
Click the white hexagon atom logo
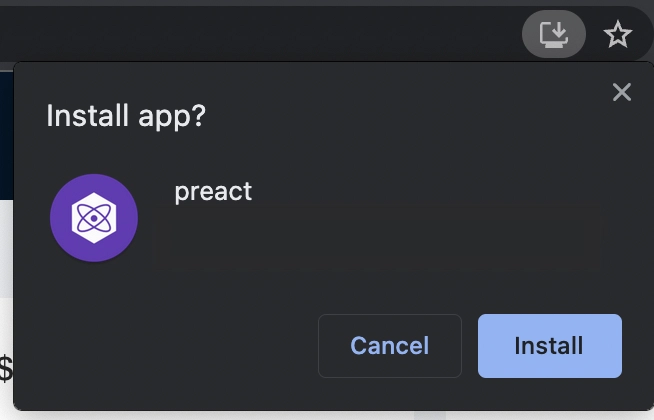pos(94,218)
